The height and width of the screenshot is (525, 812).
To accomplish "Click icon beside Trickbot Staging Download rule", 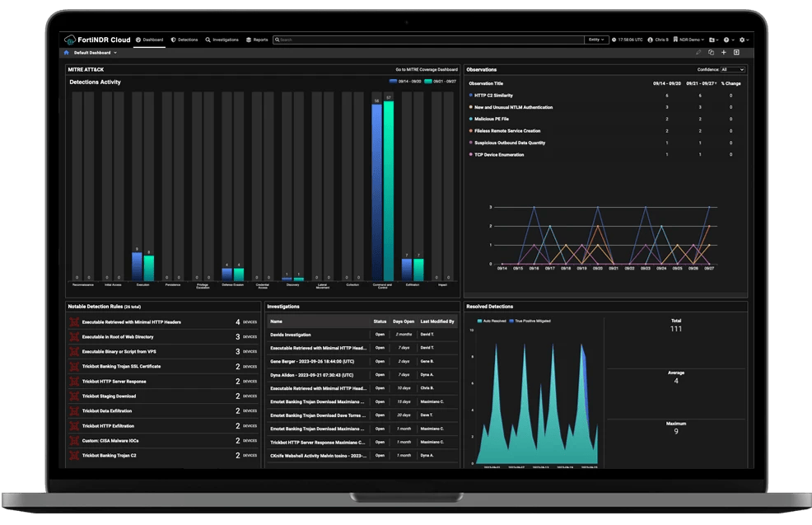I will click(x=75, y=396).
